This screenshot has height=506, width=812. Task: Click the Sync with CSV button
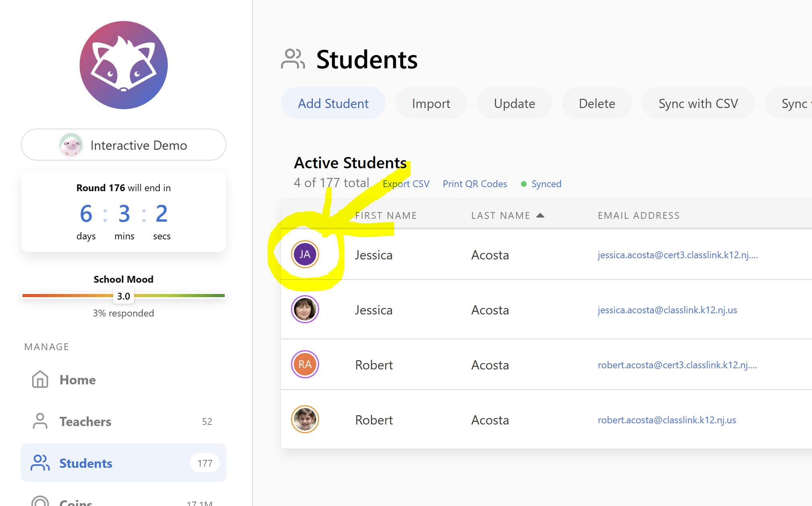pyautogui.click(x=698, y=104)
